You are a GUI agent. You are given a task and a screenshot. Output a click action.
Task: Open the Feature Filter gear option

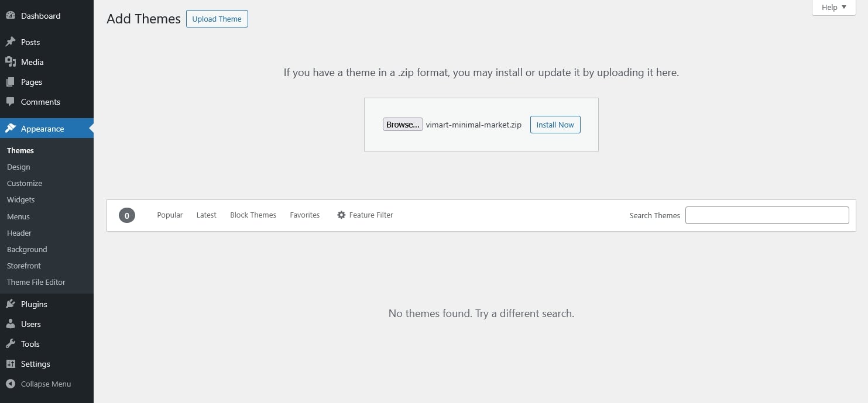(365, 215)
